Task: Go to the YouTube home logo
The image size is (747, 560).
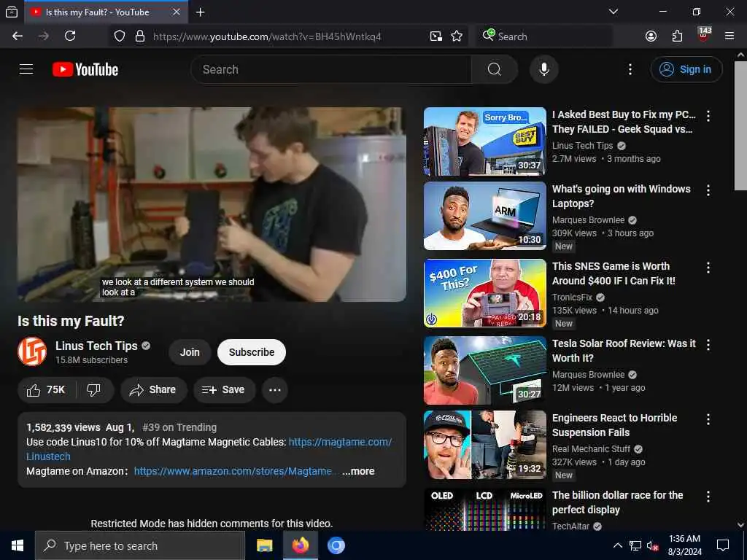Action: point(85,69)
